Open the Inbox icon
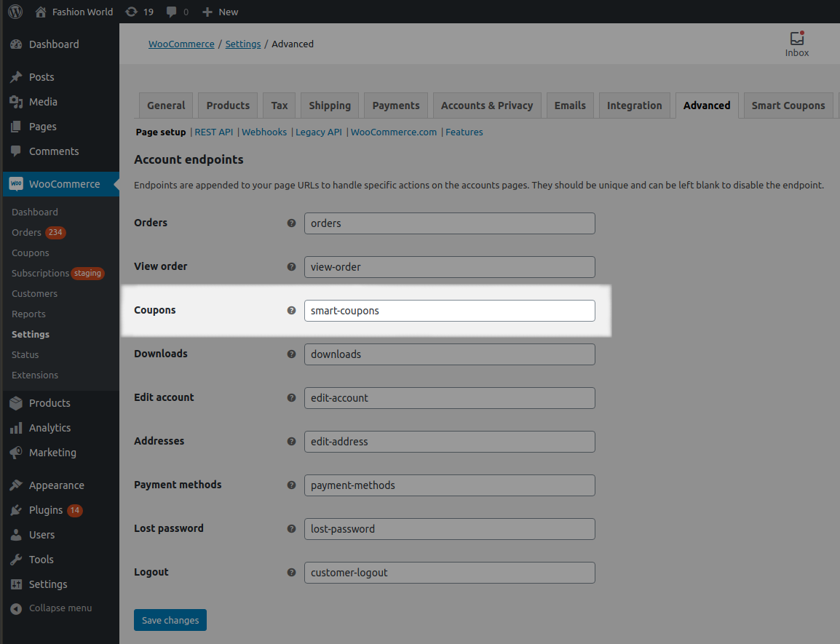Screen dimensions: 840x644 [797, 44]
